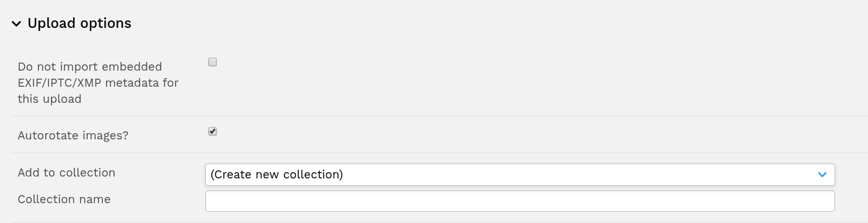Select '(Create new collection)' combo box text
The height and width of the screenshot is (223, 868).
277,175
